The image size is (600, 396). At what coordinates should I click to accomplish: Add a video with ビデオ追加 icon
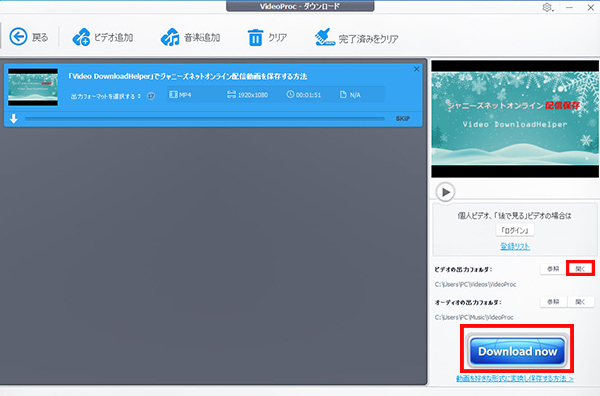coord(81,37)
